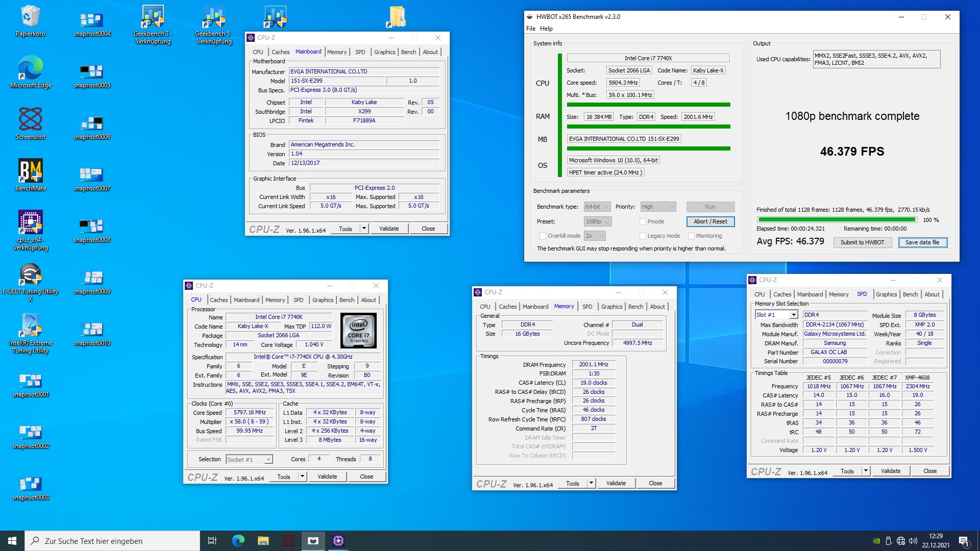
Task: Switch to Caches tab in Mainboard CPU-Z window
Action: (x=280, y=52)
